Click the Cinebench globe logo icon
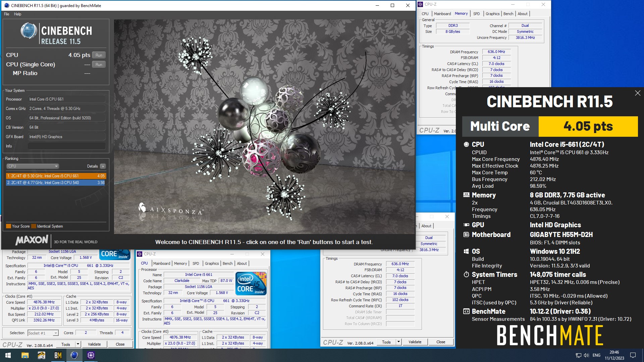Image resolution: width=644 pixels, height=362 pixels. click(29, 31)
